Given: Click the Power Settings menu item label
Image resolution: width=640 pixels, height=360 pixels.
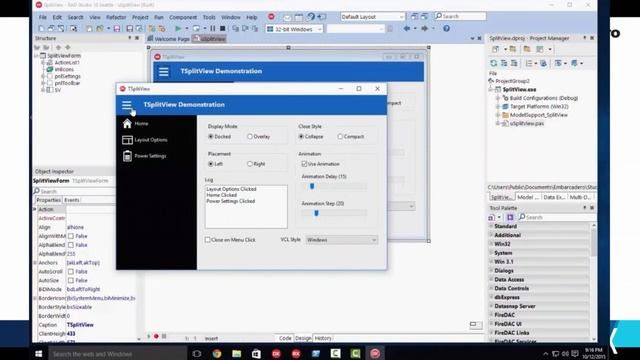Looking at the screenshot, I should (x=150, y=156).
